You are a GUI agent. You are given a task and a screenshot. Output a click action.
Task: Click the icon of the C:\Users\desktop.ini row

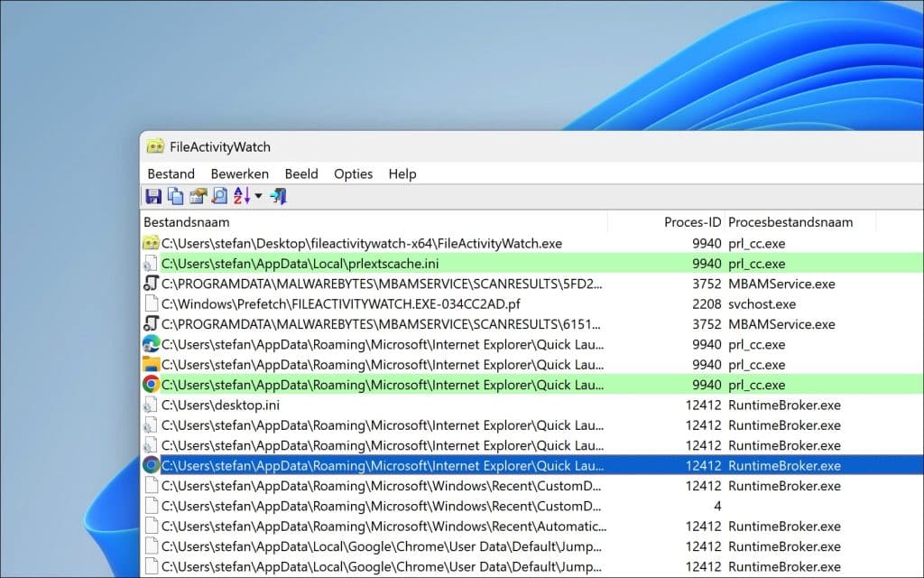(151, 406)
